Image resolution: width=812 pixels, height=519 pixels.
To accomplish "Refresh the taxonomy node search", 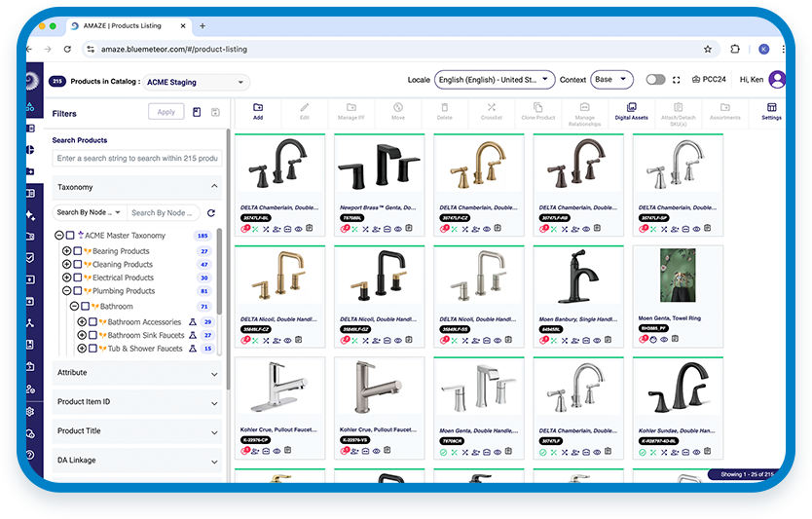I will 210,213.
